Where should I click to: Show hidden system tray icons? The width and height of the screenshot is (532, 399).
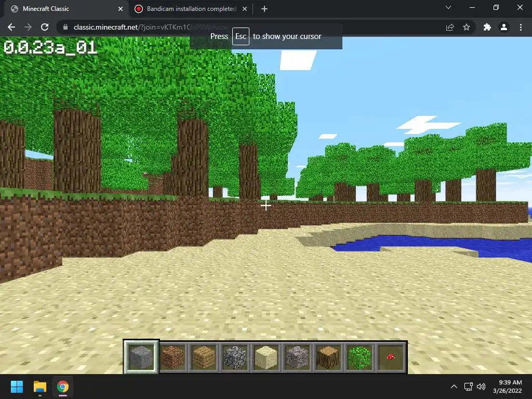(454, 387)
